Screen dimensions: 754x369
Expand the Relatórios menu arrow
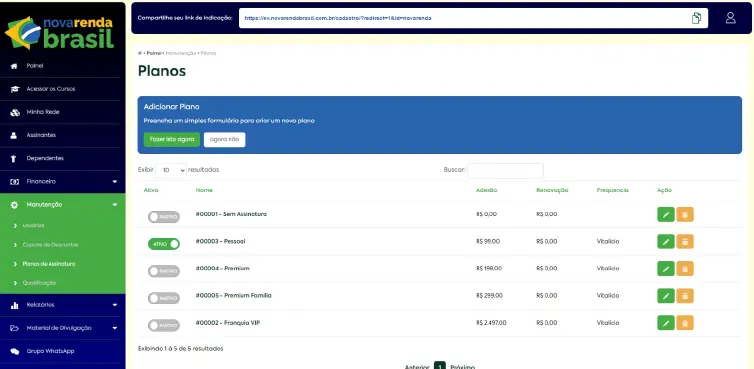tap(114, 305)
